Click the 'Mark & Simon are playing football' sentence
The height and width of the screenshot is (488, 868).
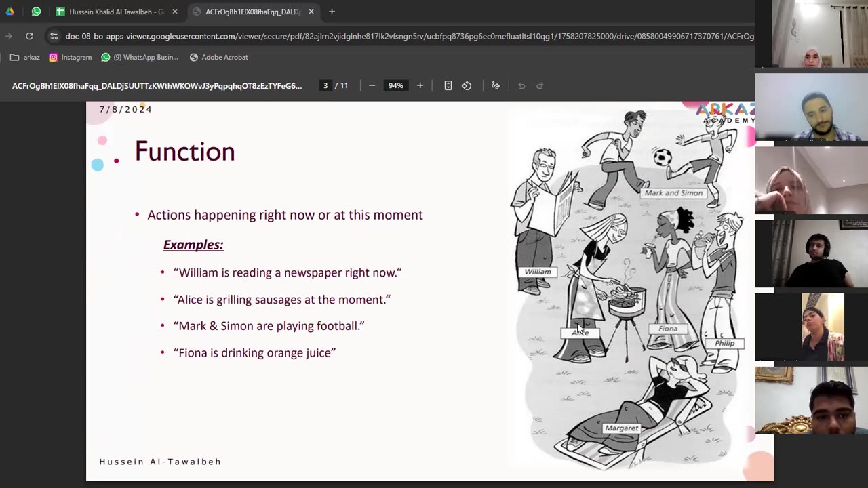tap(269, 326)
